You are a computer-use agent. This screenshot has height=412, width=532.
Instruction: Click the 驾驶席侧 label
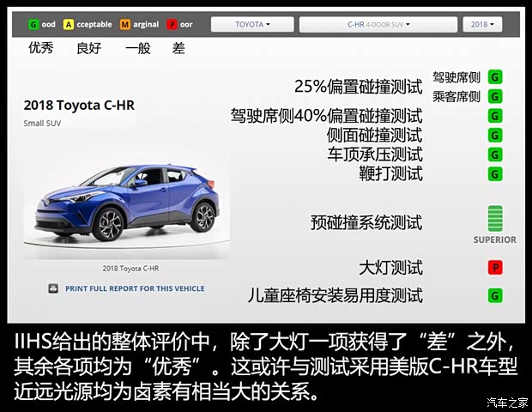point(456,77)
